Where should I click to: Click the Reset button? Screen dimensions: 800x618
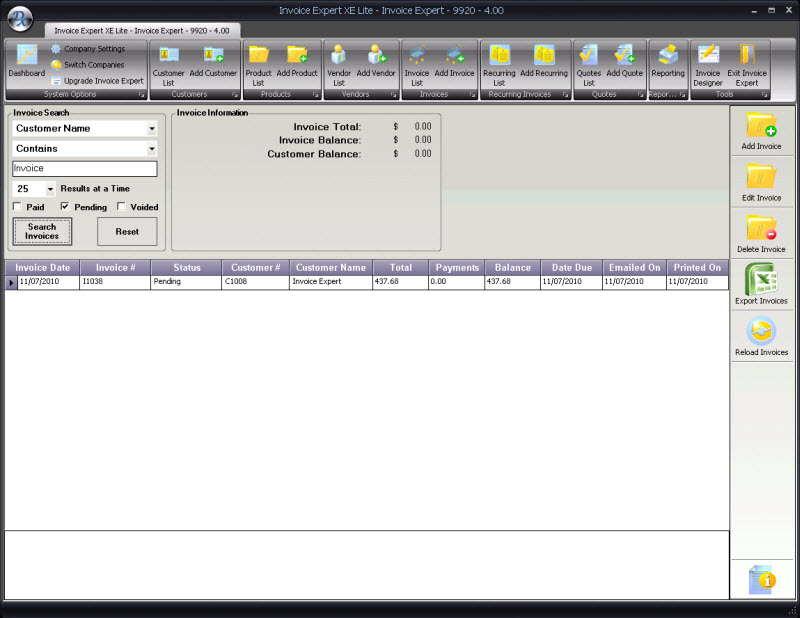click(x=127, y=232)
